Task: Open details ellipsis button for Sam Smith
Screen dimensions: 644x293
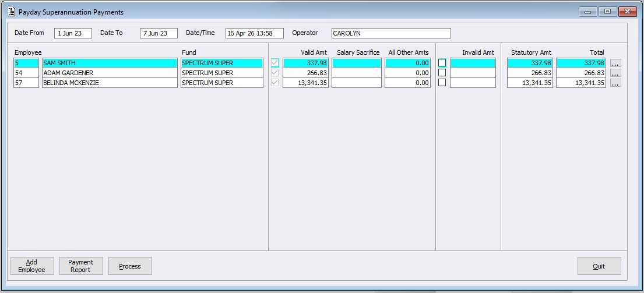Action: 615,63
